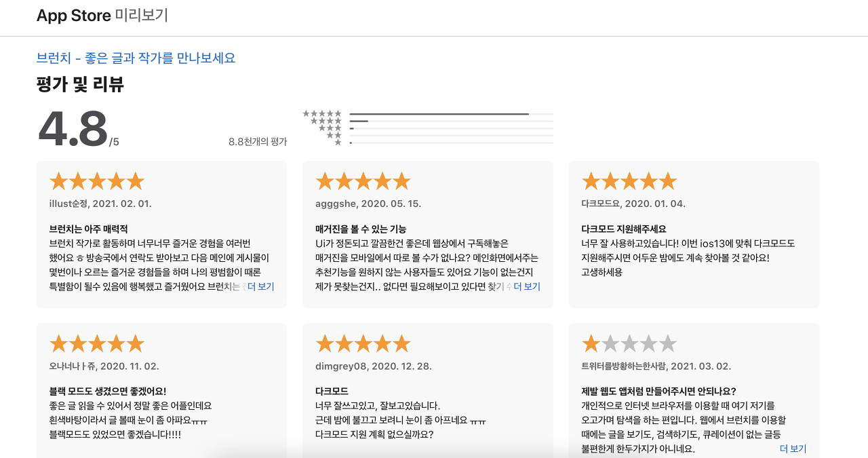
Task: Click 블랙모드도 있었으면 좋겠습니다!!!! line
Action: click(x=115, y=435)
